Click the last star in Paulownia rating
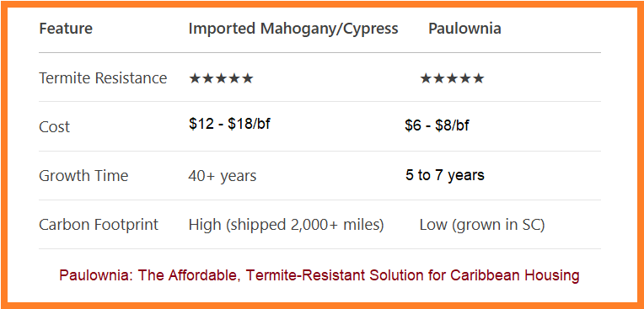This screenshot has width=644, height=309. [479, 78]
